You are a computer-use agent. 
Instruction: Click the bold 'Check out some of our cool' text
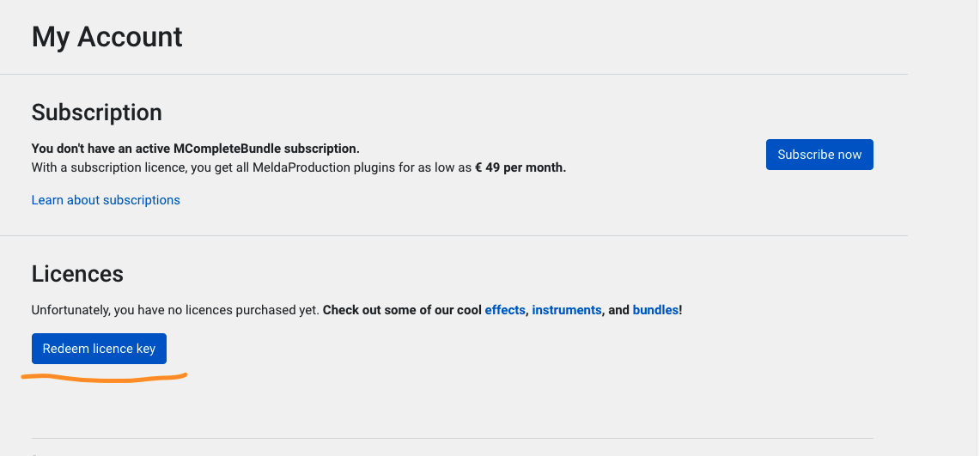[403, 310]
